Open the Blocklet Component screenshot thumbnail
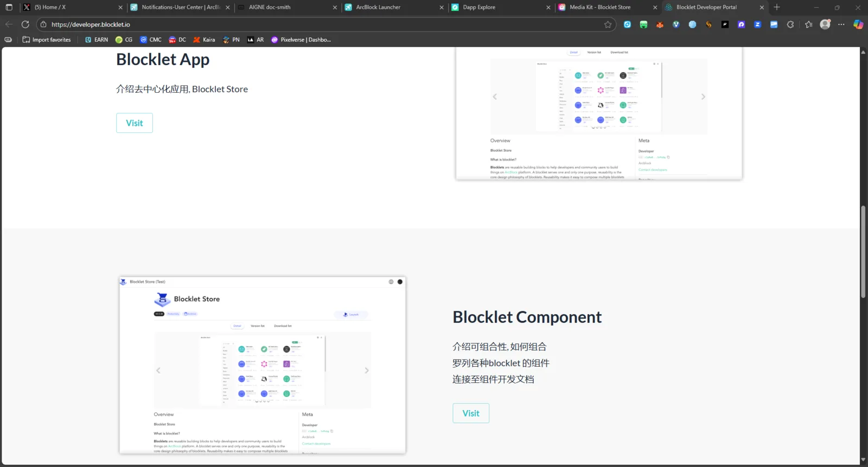This screenshot has width=868, height=467. click(263, 365)
